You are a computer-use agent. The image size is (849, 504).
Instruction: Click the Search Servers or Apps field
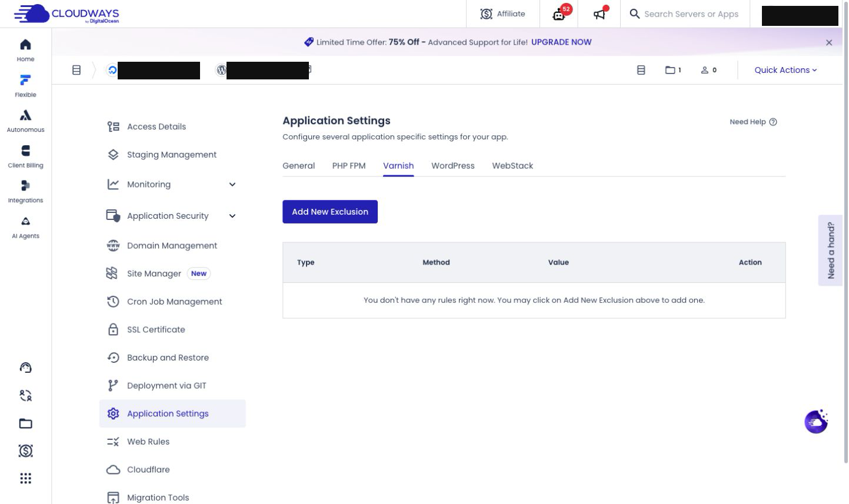[685, 14]
